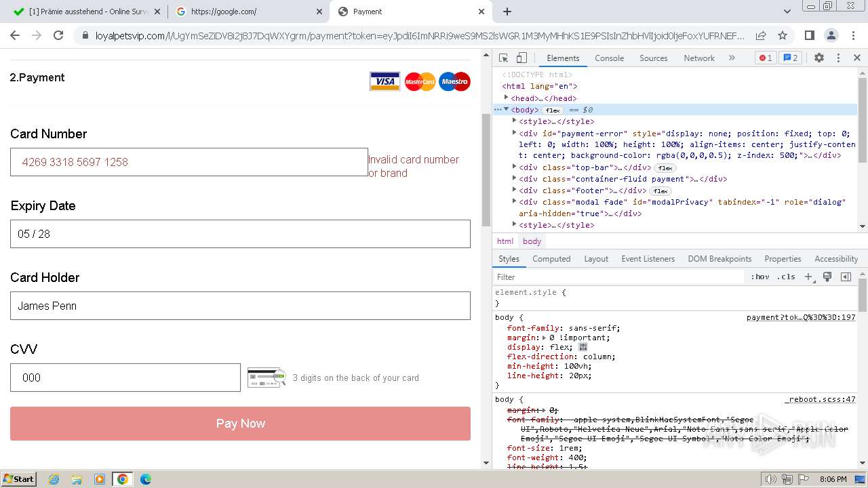The image size is (868, 488).
Task: Toggle device toolbar in DevTools
Action: pyautogui.click(x=521, y=58)
